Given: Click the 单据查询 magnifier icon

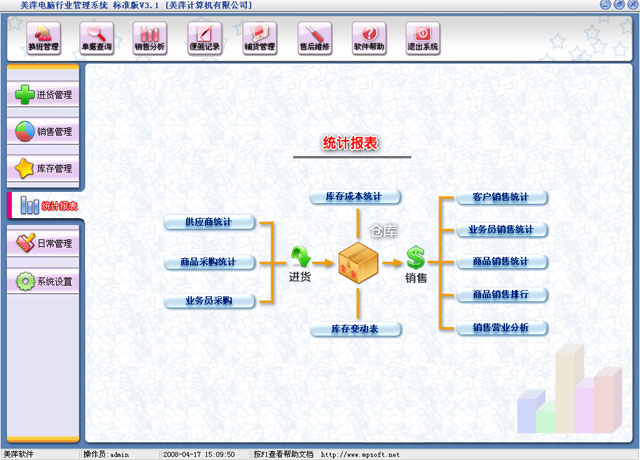Looking at the screenshot, I should pos(97,38).
